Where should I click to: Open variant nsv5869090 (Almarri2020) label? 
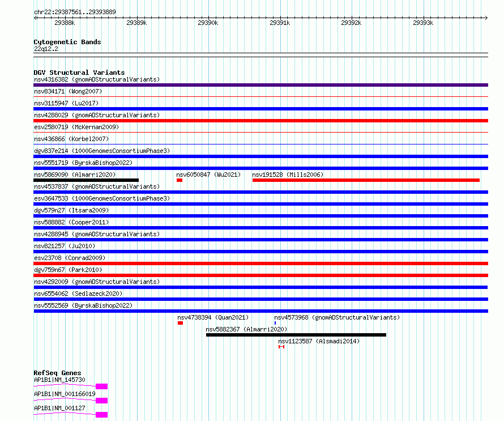[75, 175]
